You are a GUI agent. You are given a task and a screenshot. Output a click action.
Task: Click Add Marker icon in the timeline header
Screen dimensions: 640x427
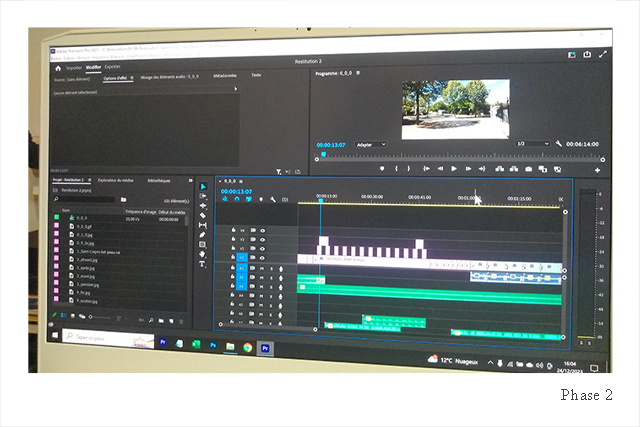[261, 199]
